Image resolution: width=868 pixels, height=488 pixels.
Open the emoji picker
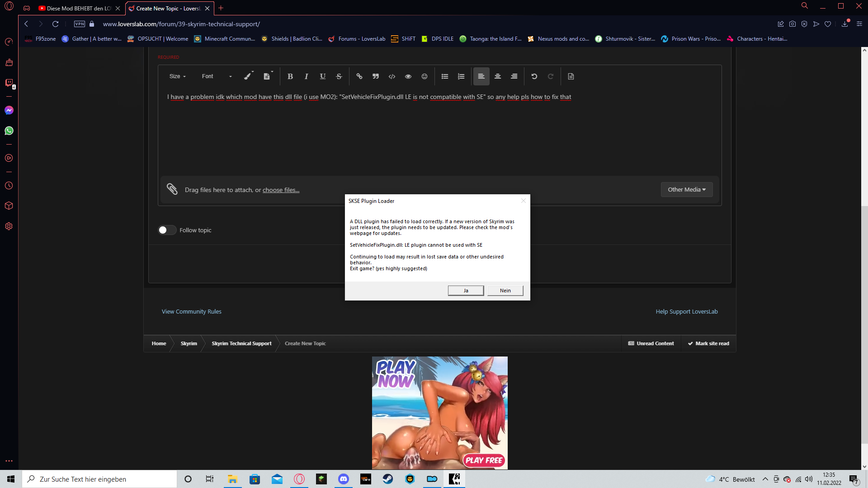(x=425, y=76)
